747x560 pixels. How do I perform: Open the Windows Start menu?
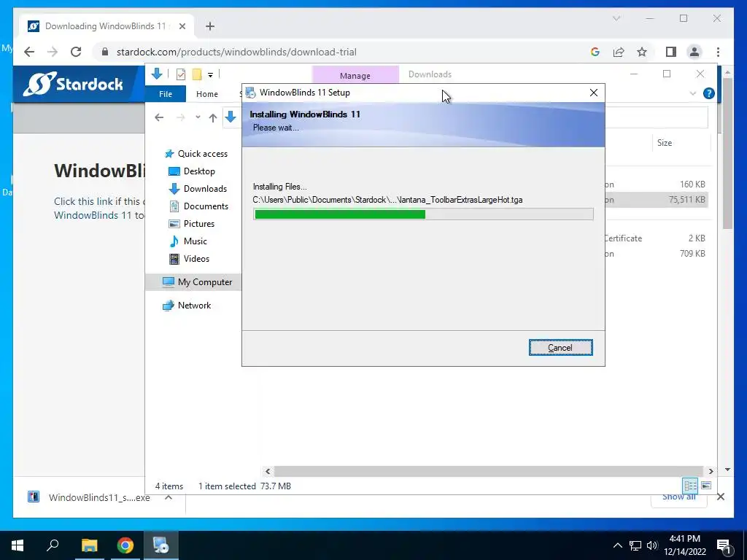point(18,545)
